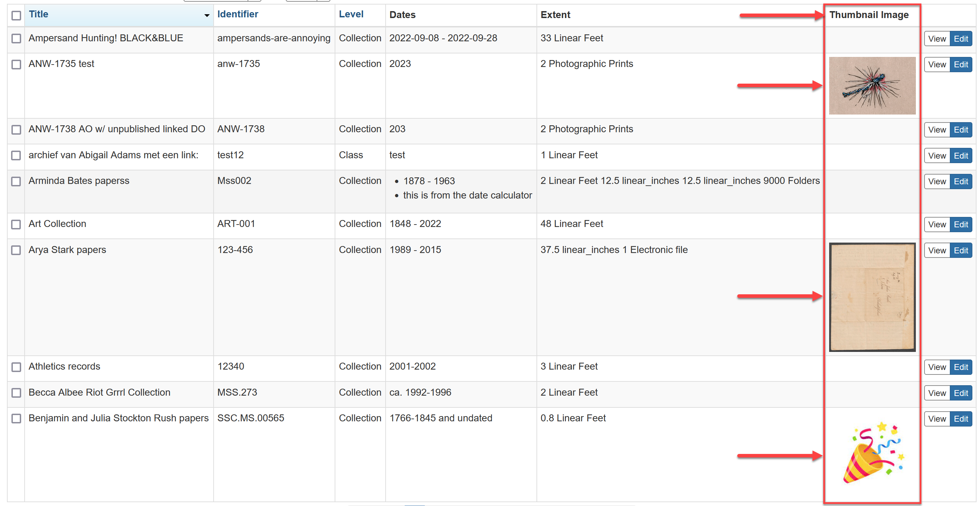Check the Arminda Bates paperss checkbox

[x=16, y=181]
